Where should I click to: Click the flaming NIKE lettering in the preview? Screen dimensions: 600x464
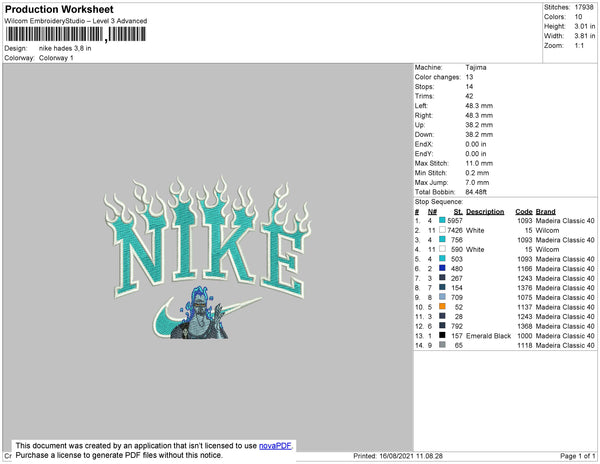pos(208,238)
